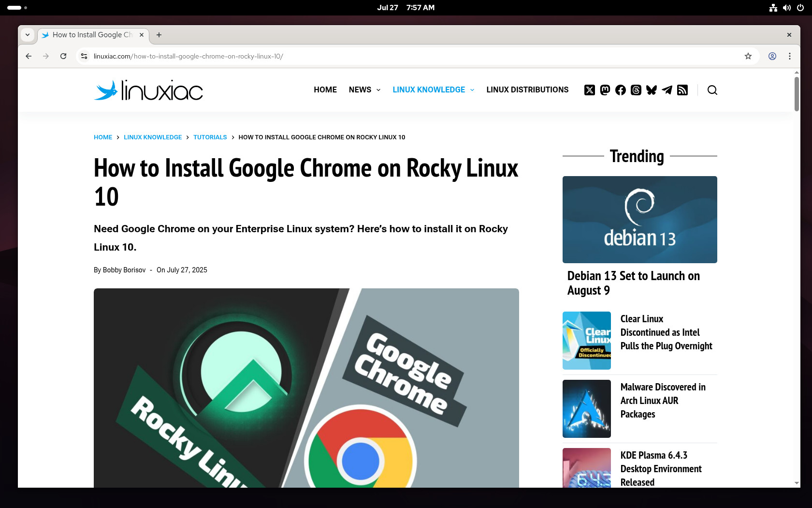This screenshot has height=508, width=812.
Task: Open the X (Twitter) social link
Action: (x=590, y=90)
